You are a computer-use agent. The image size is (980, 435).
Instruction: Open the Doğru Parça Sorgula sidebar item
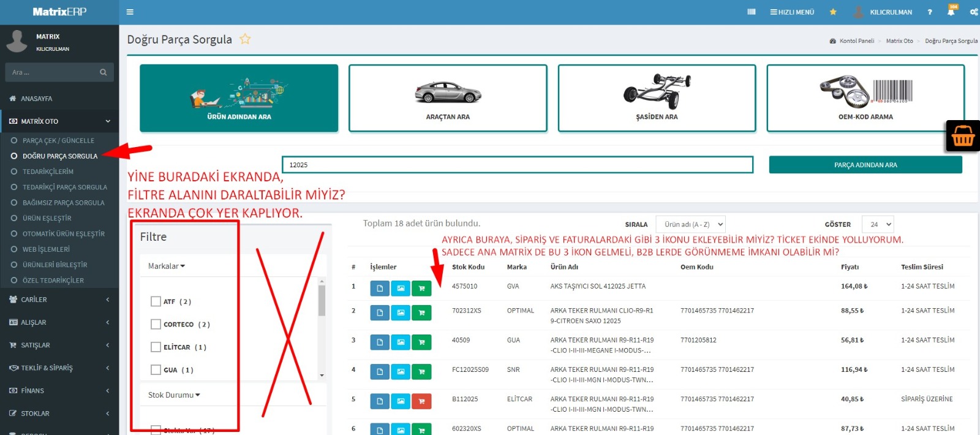pos(59,156)
